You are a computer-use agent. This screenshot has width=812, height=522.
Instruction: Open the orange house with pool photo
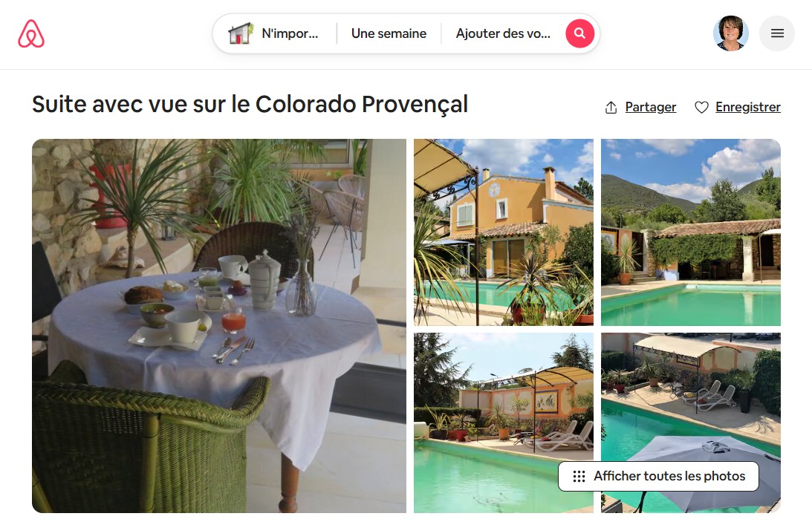click(x=504, y=232)
